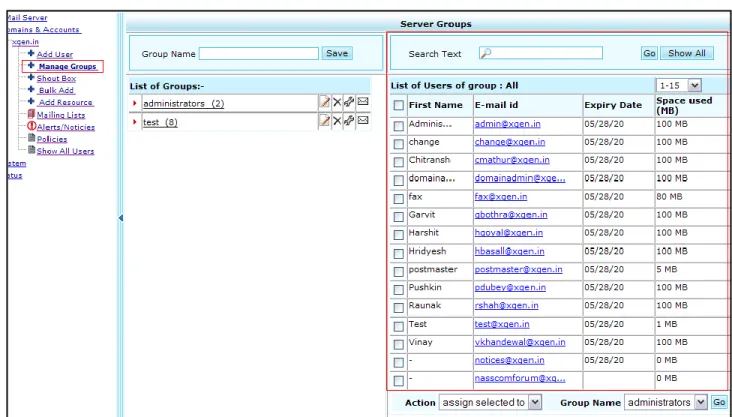732x417 pixels.
Task: Tick the select-all checkbox in table header
Action: click(398, 106)
